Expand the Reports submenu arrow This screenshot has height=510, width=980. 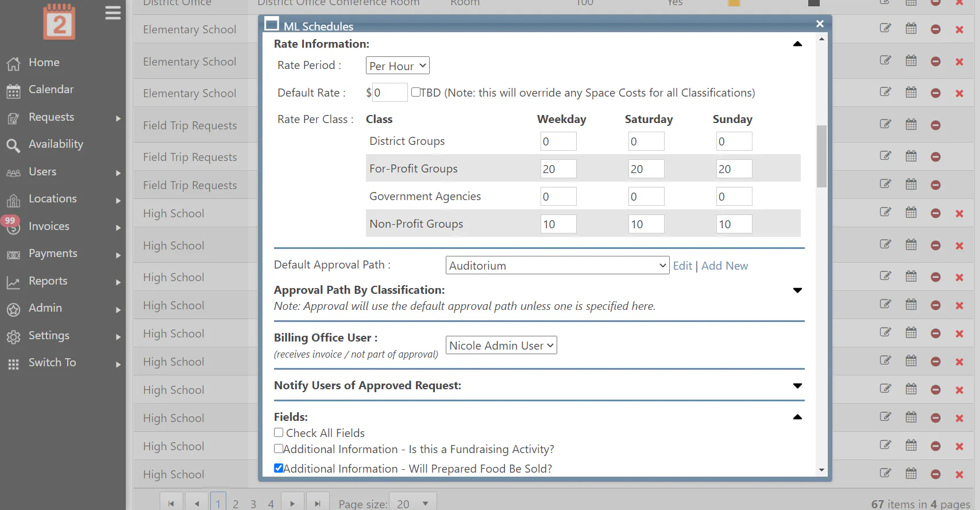(x=118, y=282)
